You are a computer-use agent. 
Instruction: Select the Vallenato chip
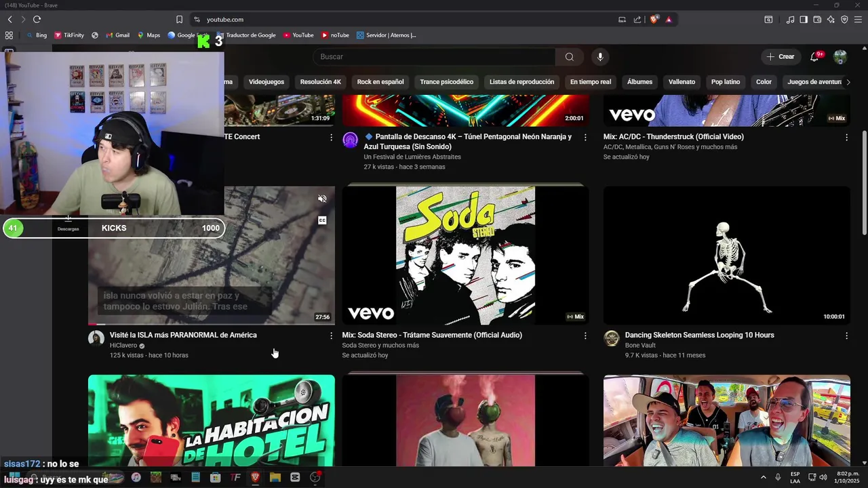tap(682, 82)
